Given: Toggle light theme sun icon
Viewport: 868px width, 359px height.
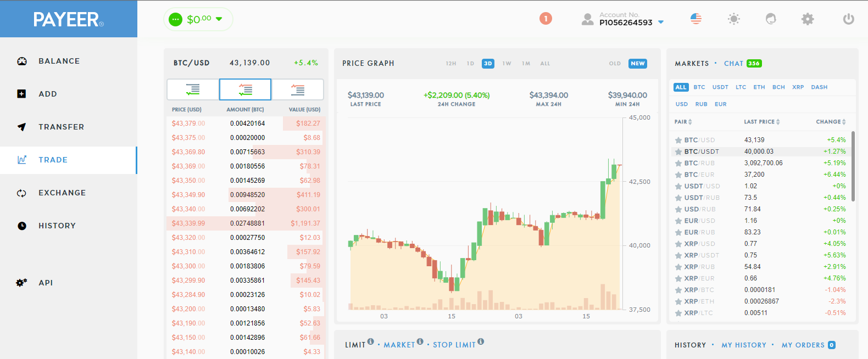Looking at the screenshot, I should 733,19.
